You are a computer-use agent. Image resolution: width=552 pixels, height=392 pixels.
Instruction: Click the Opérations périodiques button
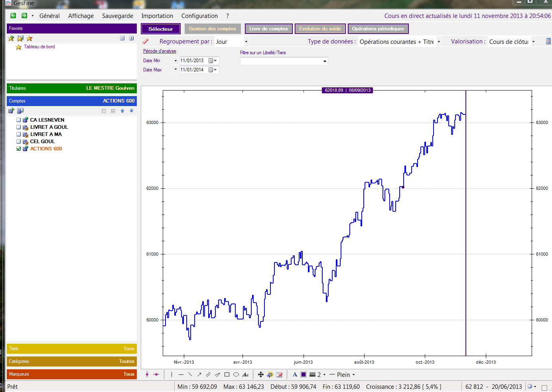pyautogui.click(x=378, y=29)
